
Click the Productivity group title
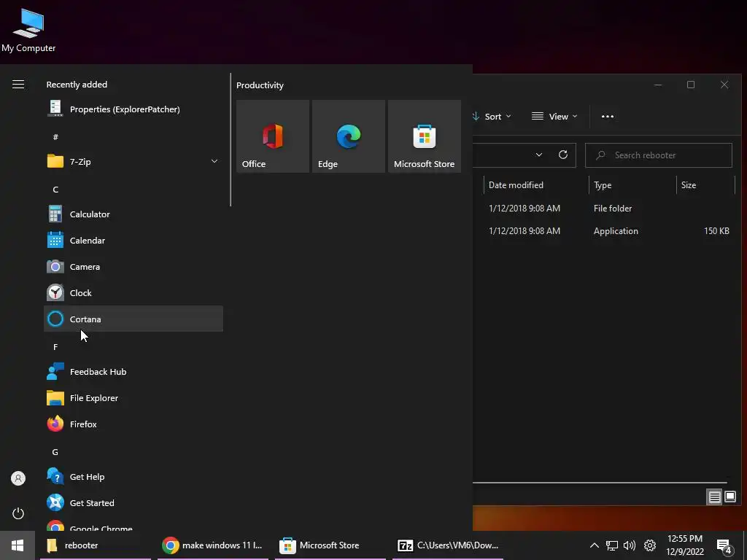(260, 85)
